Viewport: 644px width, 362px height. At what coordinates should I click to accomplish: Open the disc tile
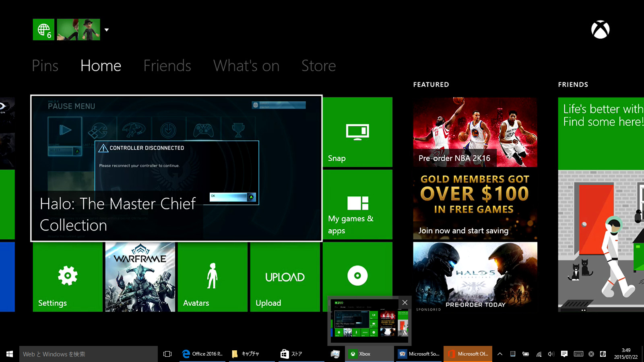[x=357, y=269]
